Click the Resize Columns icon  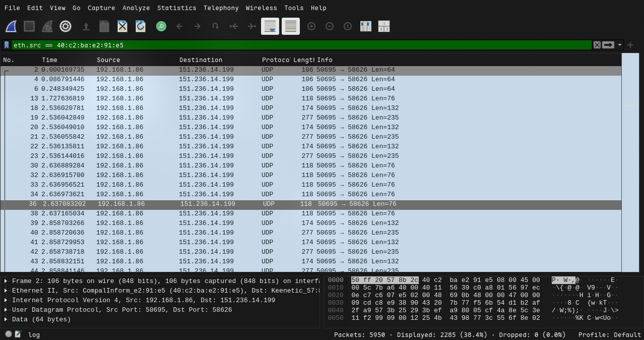coord(366,26)
